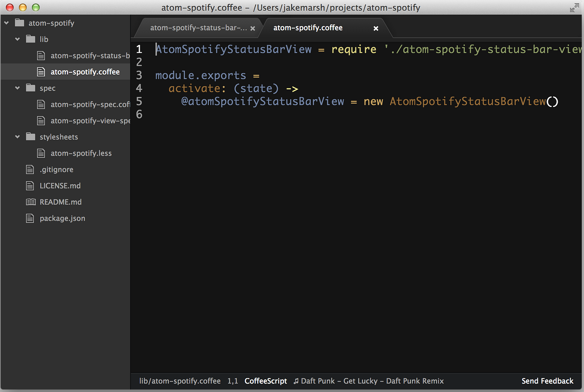Collapse the lib folder chevron

(18, 39)
